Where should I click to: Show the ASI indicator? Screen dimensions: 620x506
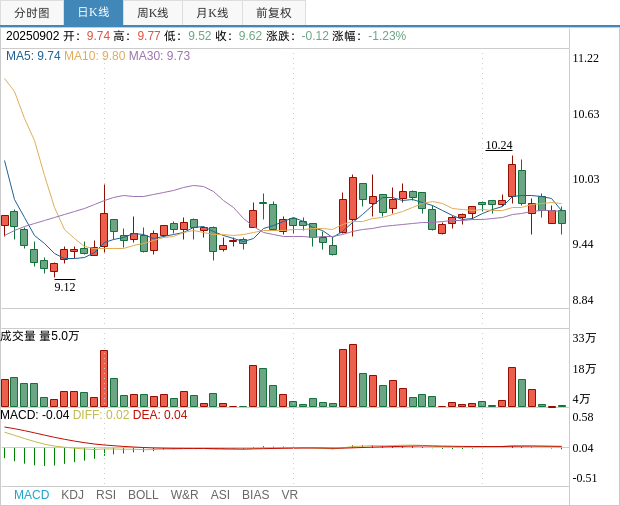click(x=220, y=495)
